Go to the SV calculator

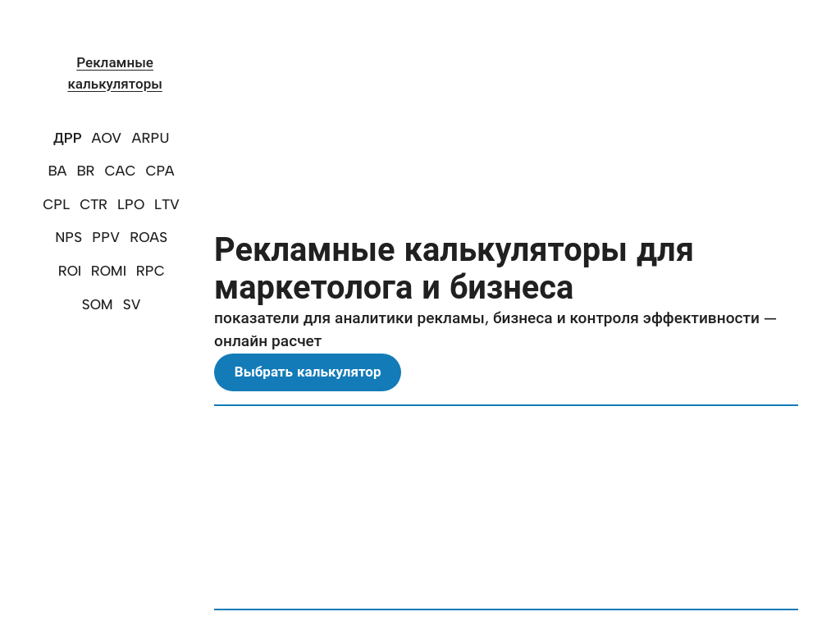tap(131, 305)
